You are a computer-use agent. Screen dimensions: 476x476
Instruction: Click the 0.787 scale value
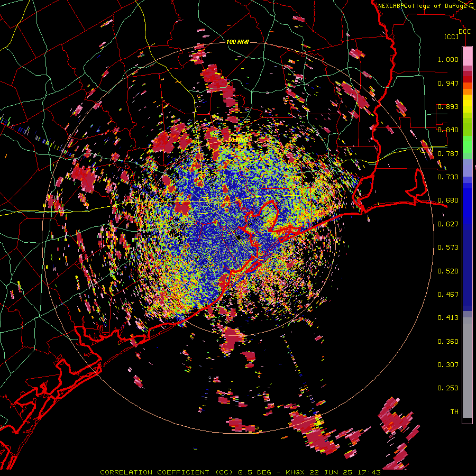pos(448,153)
